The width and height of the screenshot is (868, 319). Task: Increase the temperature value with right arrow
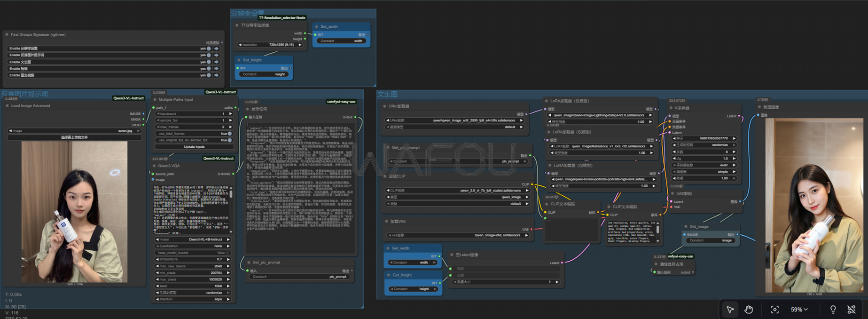[229, 259]
